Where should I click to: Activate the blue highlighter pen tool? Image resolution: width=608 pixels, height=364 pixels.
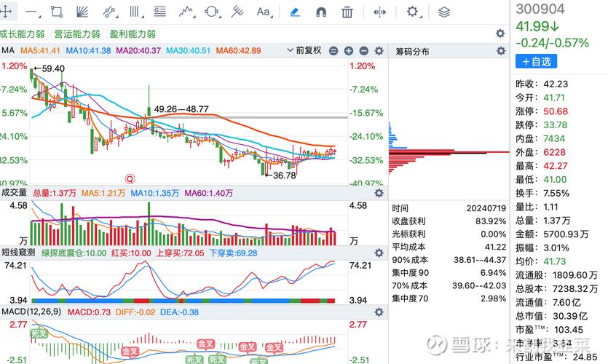295,12
